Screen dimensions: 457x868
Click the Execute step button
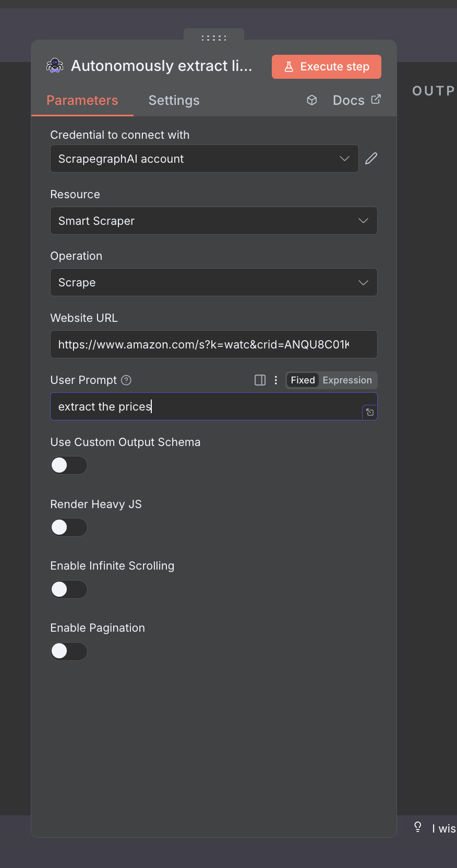(326, 67)
